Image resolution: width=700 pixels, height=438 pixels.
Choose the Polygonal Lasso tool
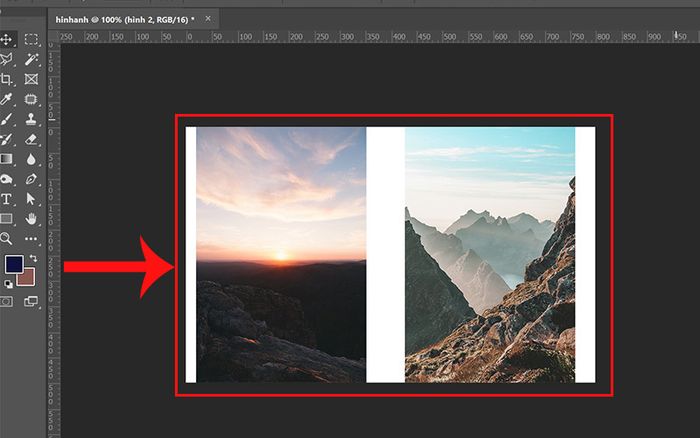pyautogui.click(x=8, y=60)
